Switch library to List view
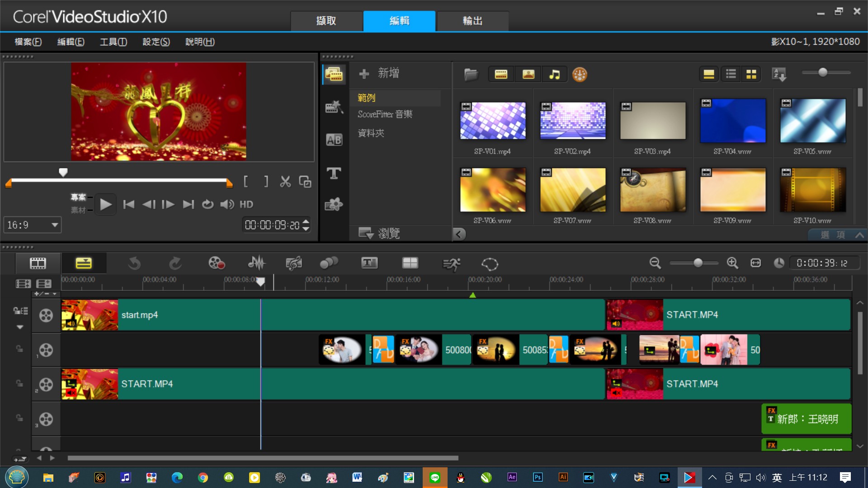The height and width of the screenshot is (488, 868). tap(731, 74)
